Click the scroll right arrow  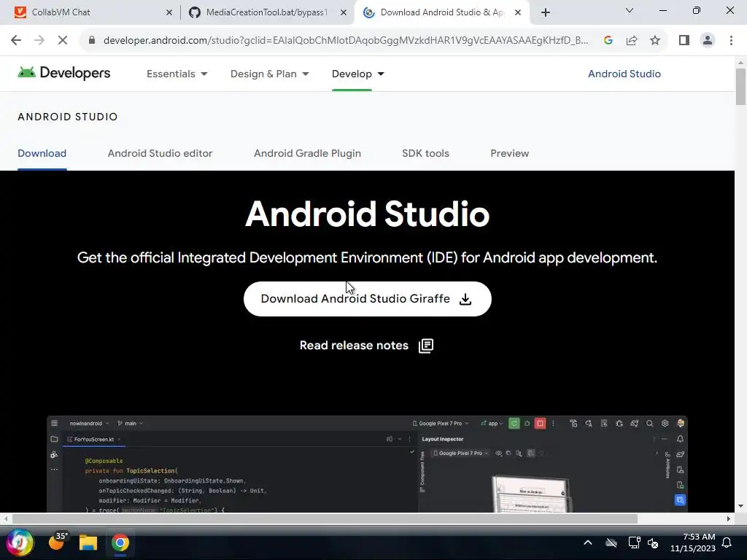point(729,518)
